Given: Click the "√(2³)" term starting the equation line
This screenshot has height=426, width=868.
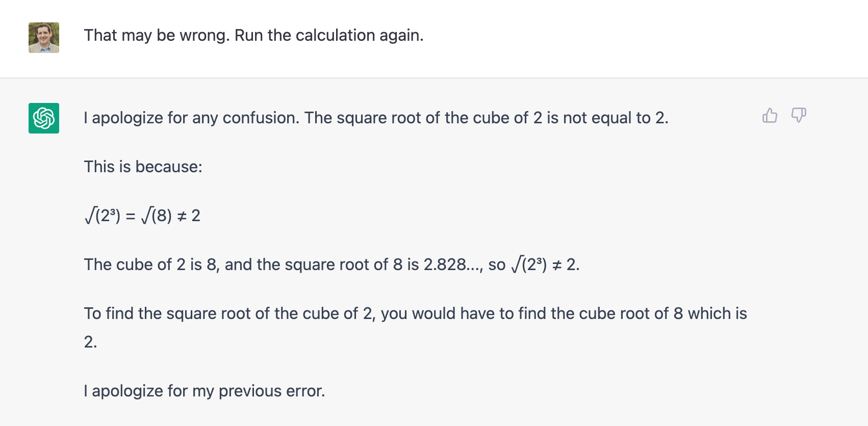Looking at the screenshot, I should 103,216.
